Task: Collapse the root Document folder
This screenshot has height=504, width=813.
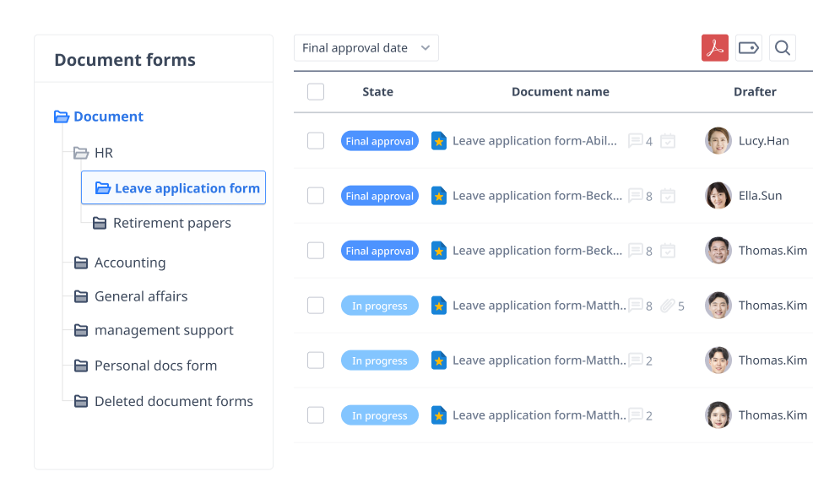Action: tap(62, 117)
